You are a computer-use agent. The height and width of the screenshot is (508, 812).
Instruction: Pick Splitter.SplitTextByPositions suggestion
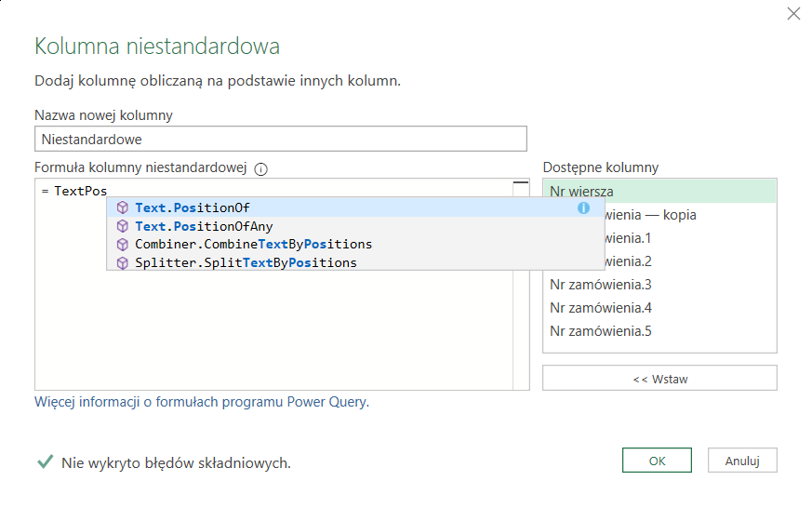pos(246,262)
